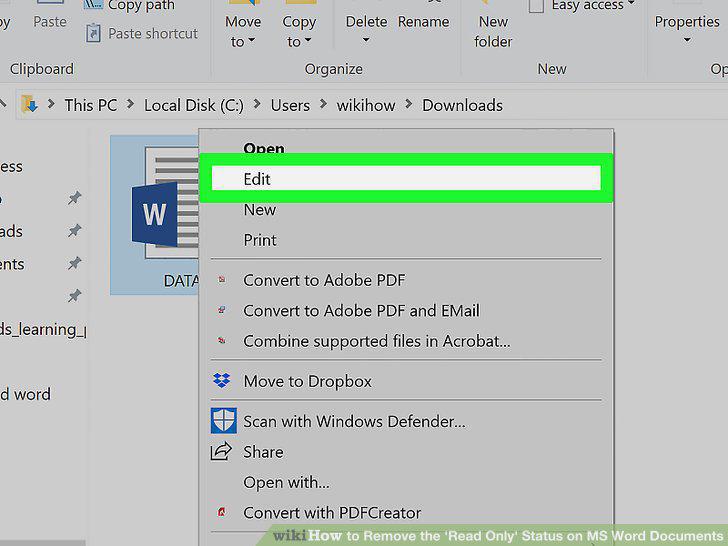Viewport: 728px width, 546px height.
Task: Click Combine supported files in Acrobat
Action: (377, 341)
